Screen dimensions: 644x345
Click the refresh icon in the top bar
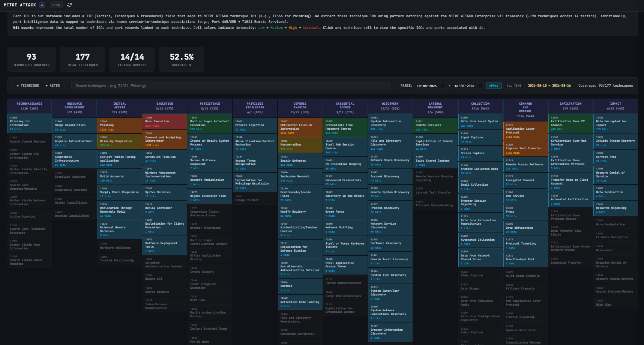pos(69,5)
